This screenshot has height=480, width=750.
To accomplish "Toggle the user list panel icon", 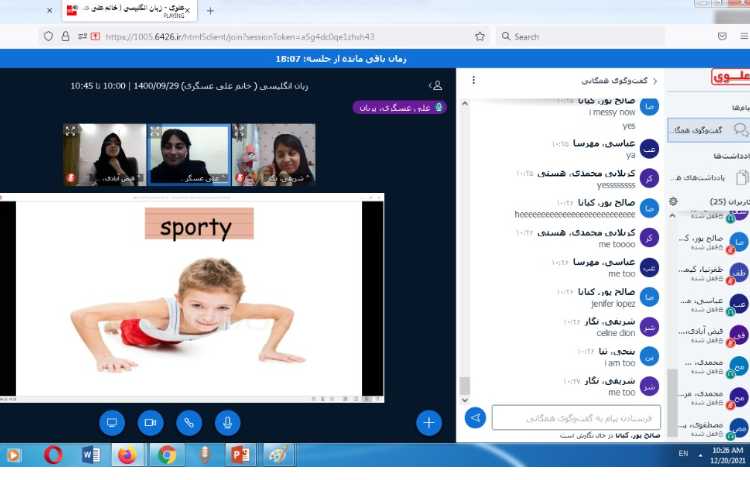I will click(435, 86).
